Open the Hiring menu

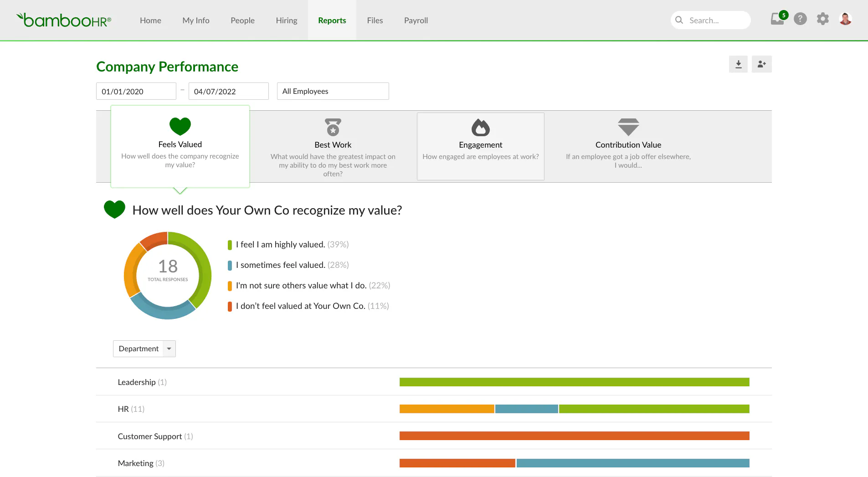(x=287, y=21)
